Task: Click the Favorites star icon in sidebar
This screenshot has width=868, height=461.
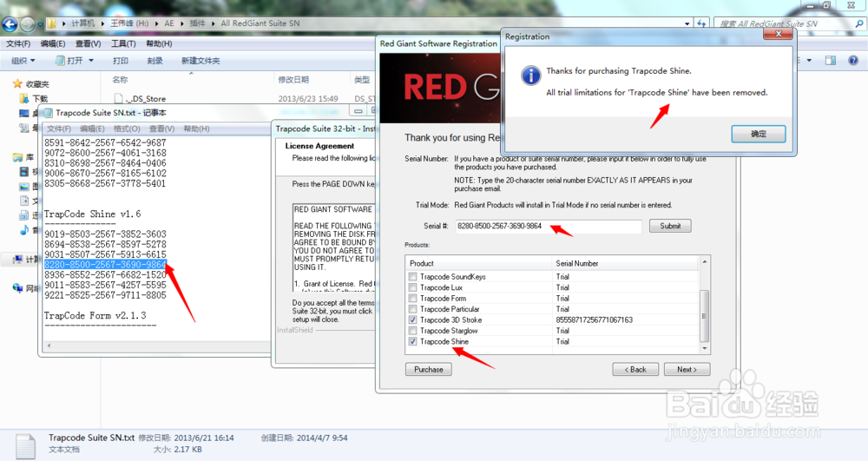Action: pyautogui.click(x=17, y=83)
